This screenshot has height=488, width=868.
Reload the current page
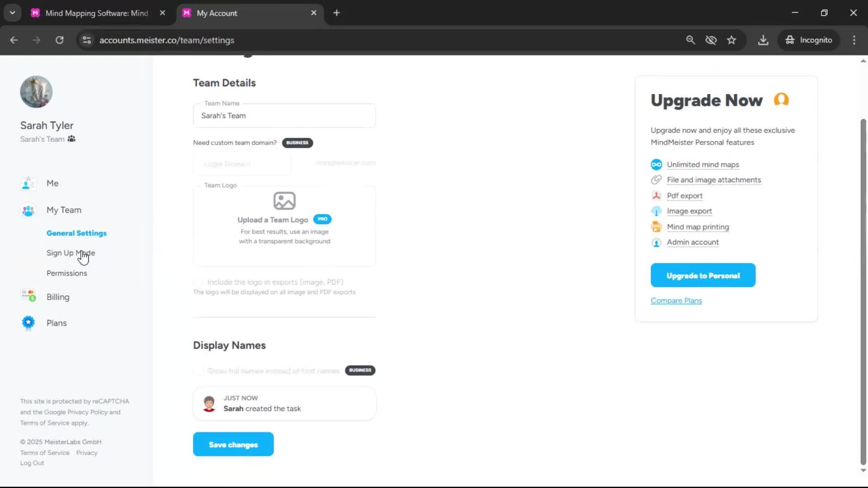tap(60, 40)
